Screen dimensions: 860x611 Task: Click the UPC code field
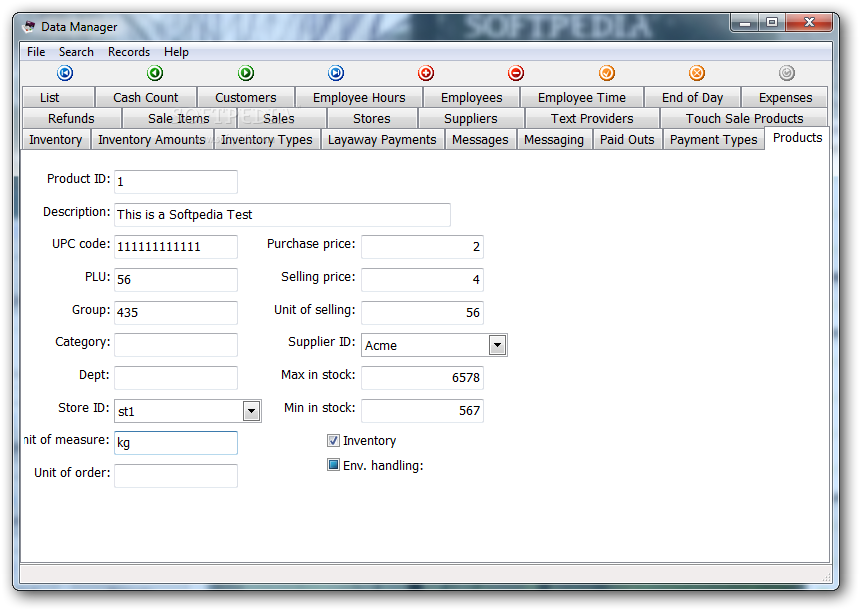click(176, 246)
